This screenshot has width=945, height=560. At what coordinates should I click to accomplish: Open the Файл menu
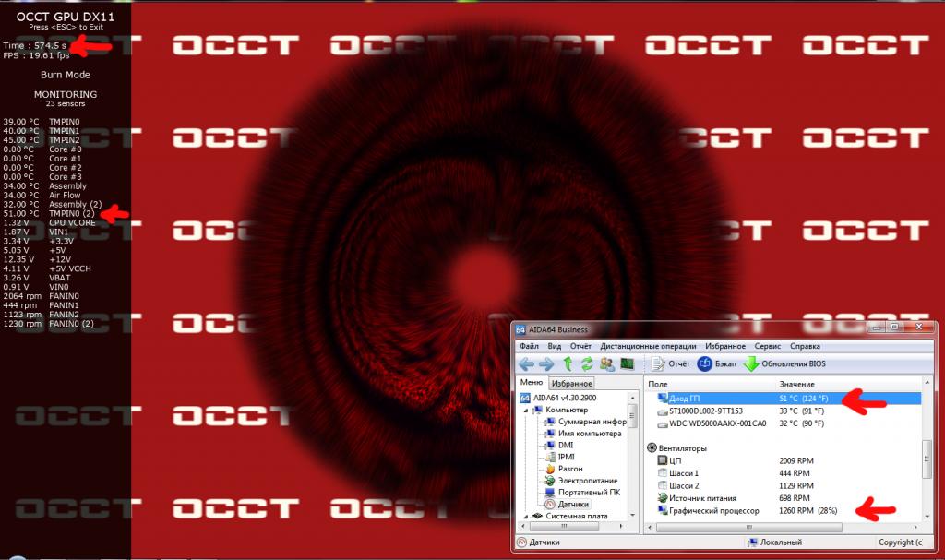(529, 346)
